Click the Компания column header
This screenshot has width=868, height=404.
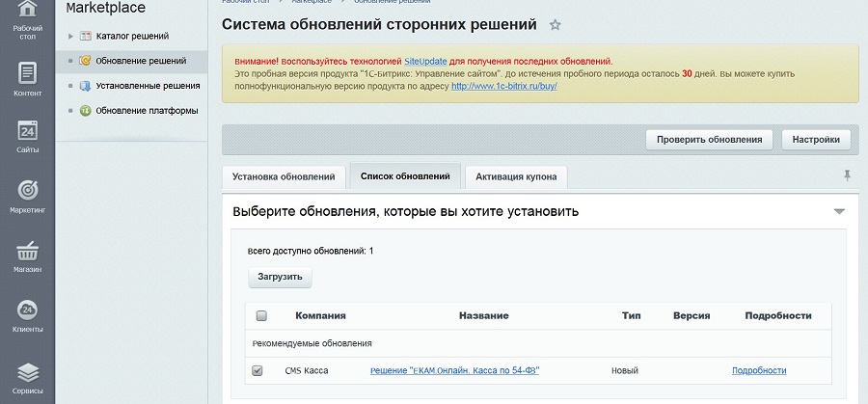320,316
